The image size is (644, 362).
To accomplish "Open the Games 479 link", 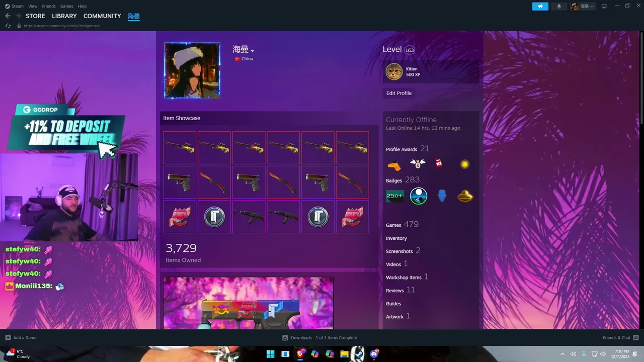I will click(402, 224).
